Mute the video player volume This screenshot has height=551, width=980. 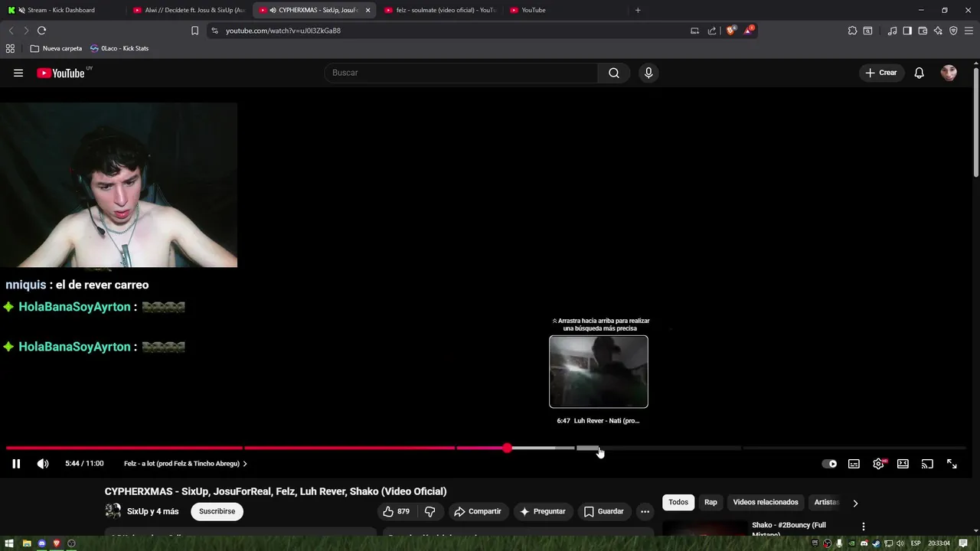pyautogui.click(x=43, y=464)
